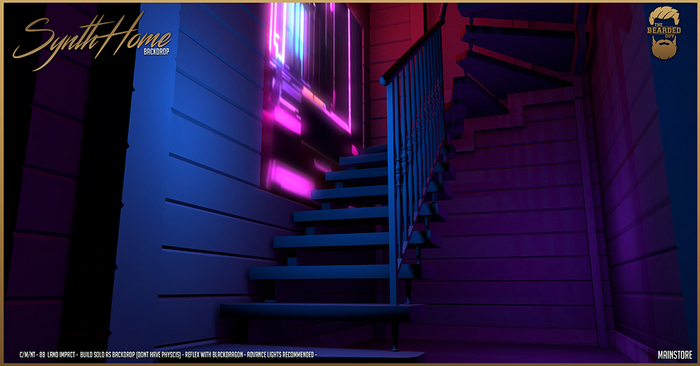Click the '88 Land Impact' text

coord(57,355)
